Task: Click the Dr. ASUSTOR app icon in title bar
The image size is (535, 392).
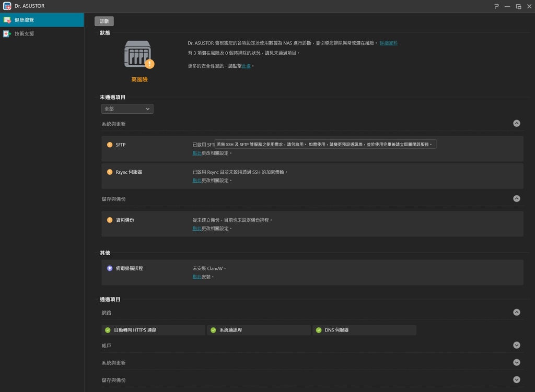Action: coord(7,6)
